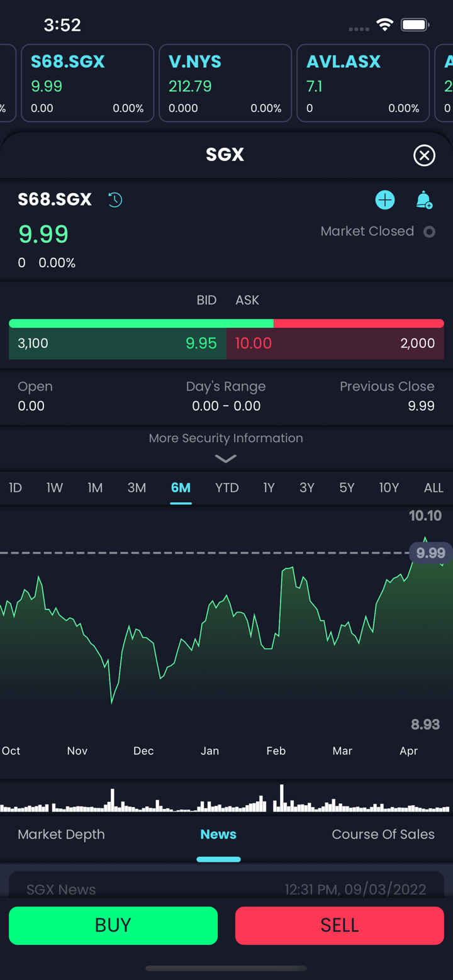Tap the Dec label on chart axis

[x=143, y=751]
